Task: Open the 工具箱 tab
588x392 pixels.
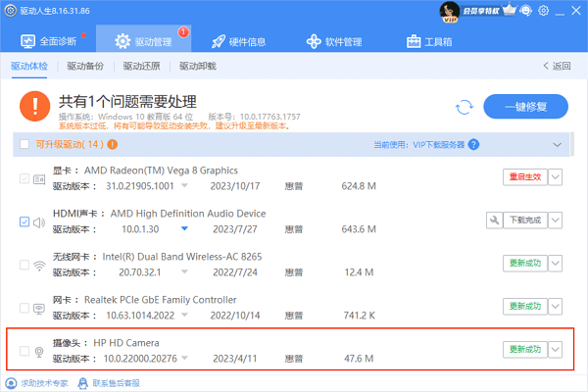Action: coord(429,41)
